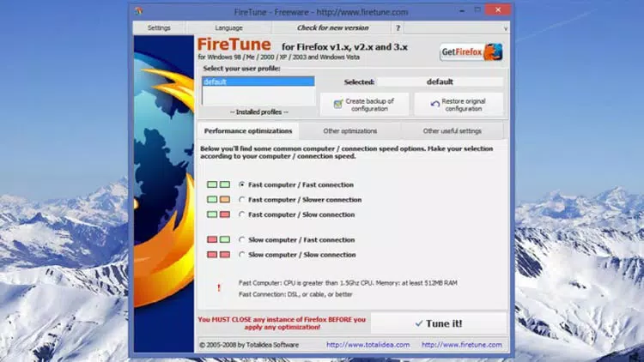Open the www.totalidea.com link
This screenshot has height=362, width=644.
(368, 345)
